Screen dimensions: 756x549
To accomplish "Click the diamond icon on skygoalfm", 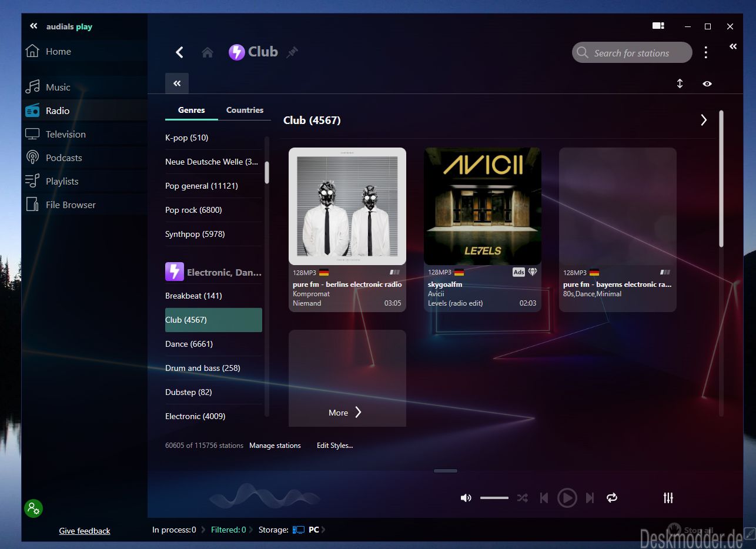I will [x=533, y=272].
